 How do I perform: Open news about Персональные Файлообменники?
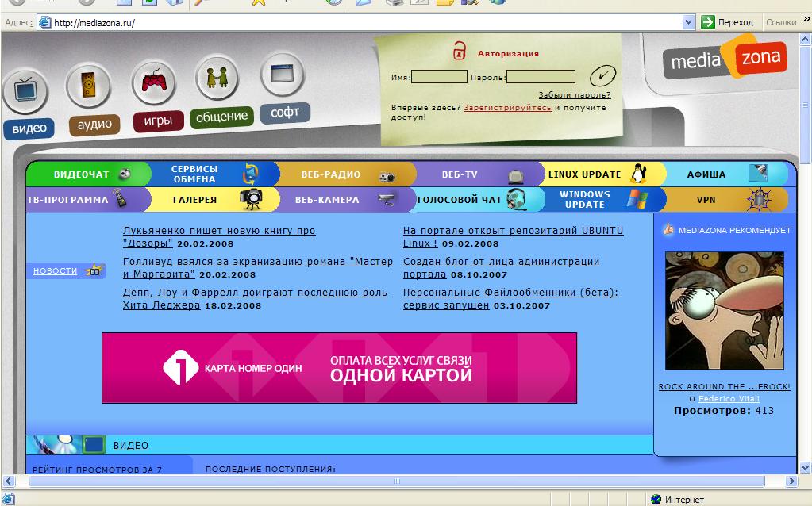click(x=510, y=298)
